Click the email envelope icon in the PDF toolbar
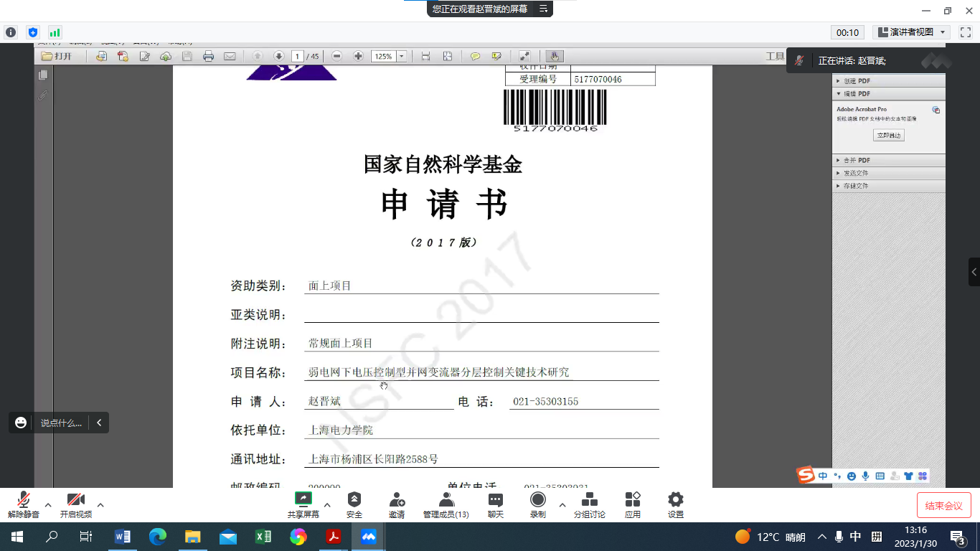The height and width of the screenshot is (551, 980). (230, 57)
